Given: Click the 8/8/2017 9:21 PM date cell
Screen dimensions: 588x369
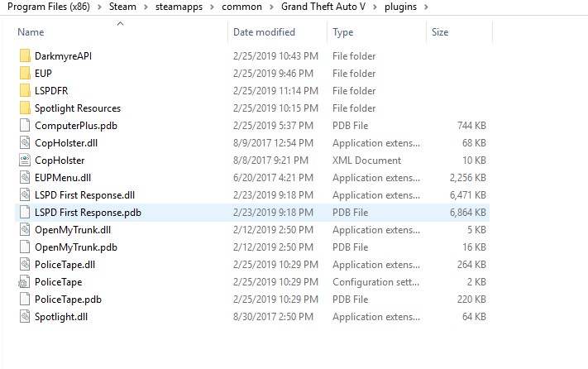Looking at the screenshot, I should point(270,161).
